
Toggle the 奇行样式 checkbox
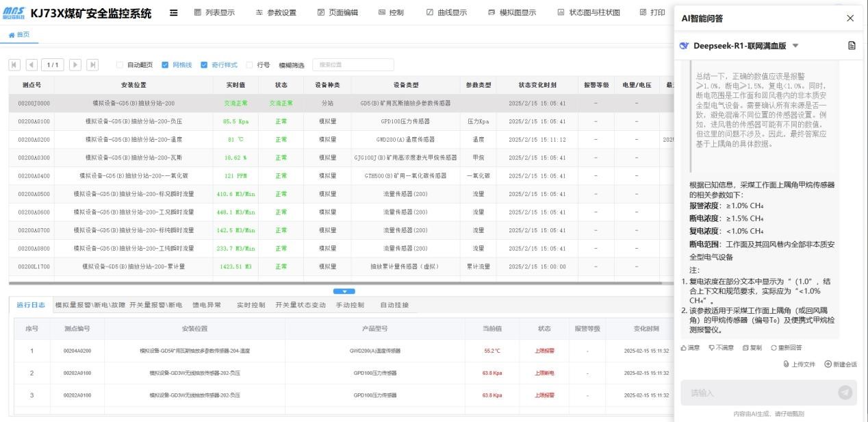coord(204,65)
